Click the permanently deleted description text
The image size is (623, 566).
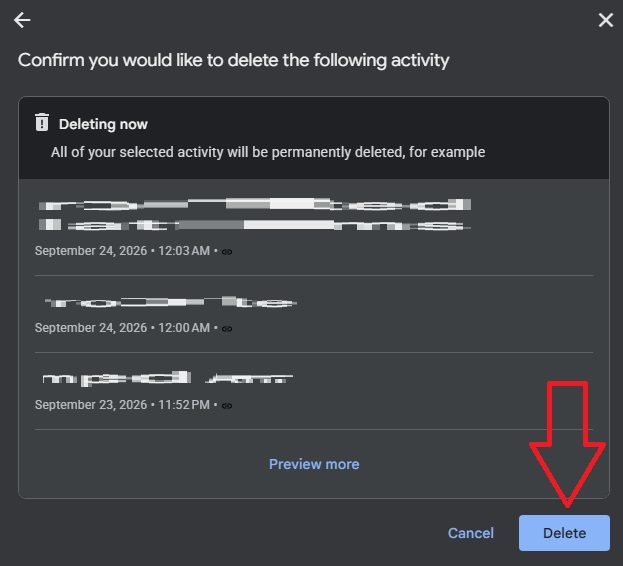pos(268,152)
